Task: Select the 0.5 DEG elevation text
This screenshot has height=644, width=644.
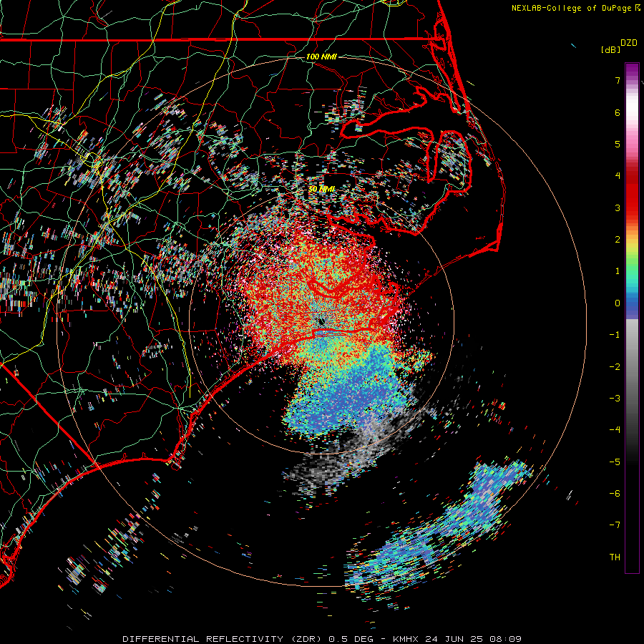Action: [351, 639]
